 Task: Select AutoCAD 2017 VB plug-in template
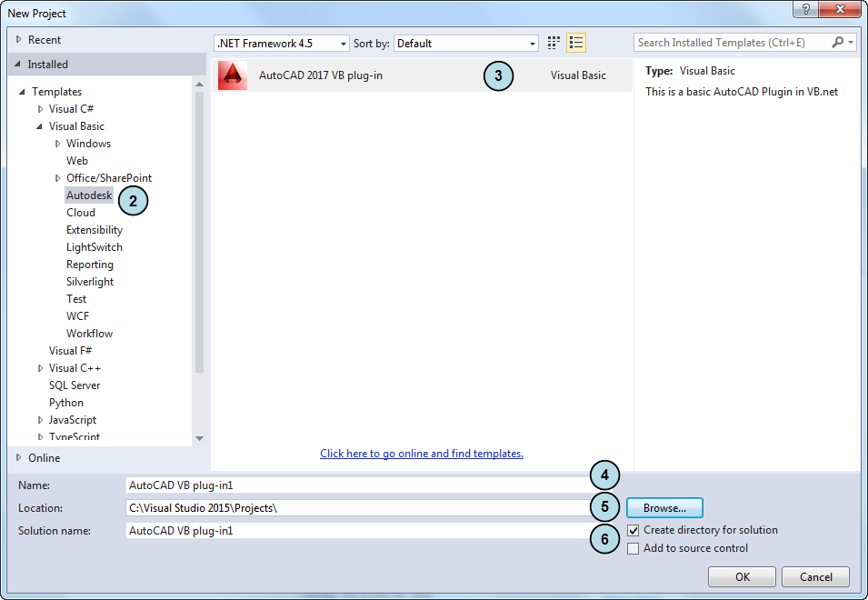coord(422,75)
